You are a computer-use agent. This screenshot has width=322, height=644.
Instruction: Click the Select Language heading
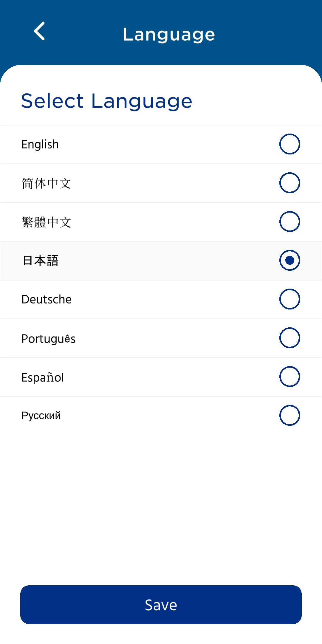pyautogui.click(x=107, y=101)
